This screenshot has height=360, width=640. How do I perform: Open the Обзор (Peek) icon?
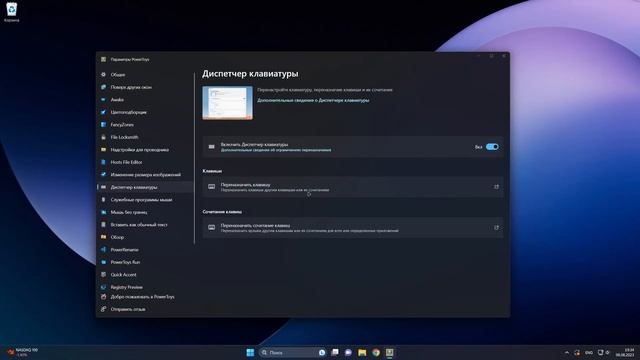[x=103, y=237]
